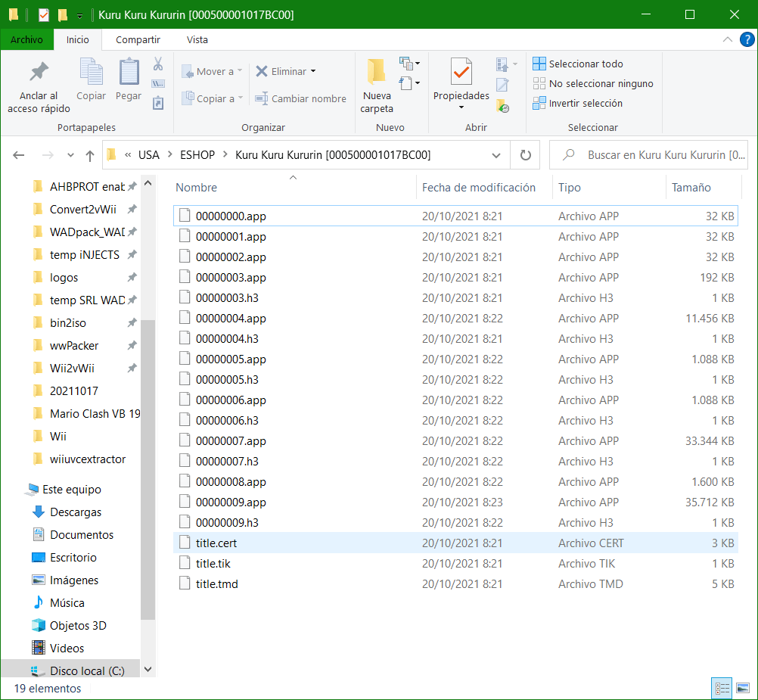The width and height of the screenshot is (758, 700).
Task: Switch to large icons view in status bar
Action: 743,688
